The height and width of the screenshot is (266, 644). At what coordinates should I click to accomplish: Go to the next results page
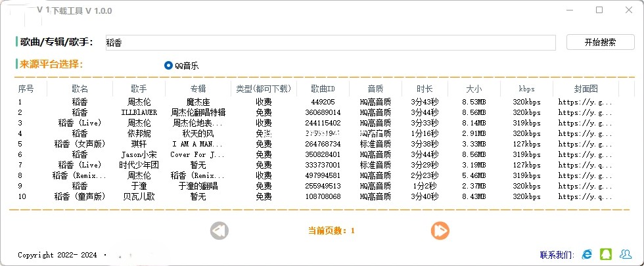[x=440, y=231]
